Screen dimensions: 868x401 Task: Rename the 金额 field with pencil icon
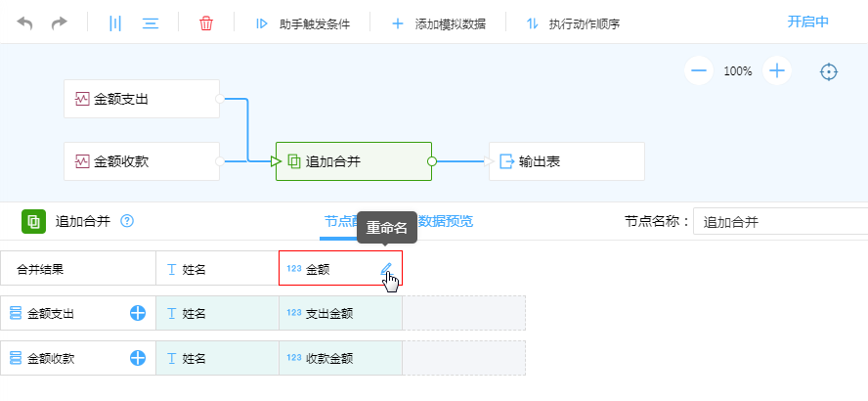(x=386, y=269)
